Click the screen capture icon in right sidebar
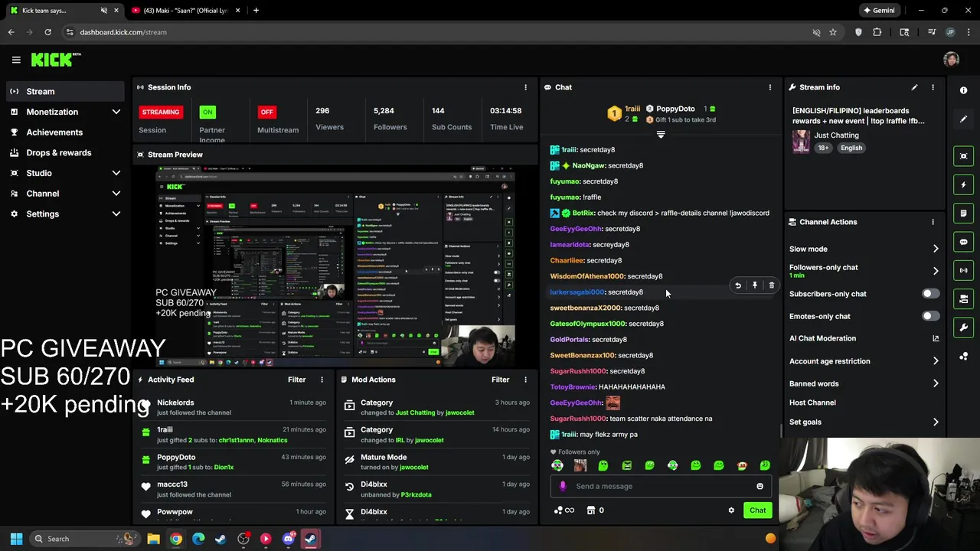This screenshot has height=551, width=980. (x=964, y=156)
